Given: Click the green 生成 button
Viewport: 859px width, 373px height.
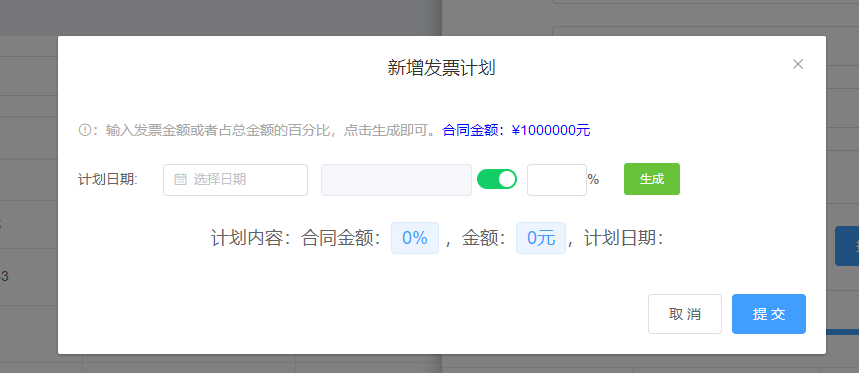Looking at the screenshot, I should tap(651, 179).
